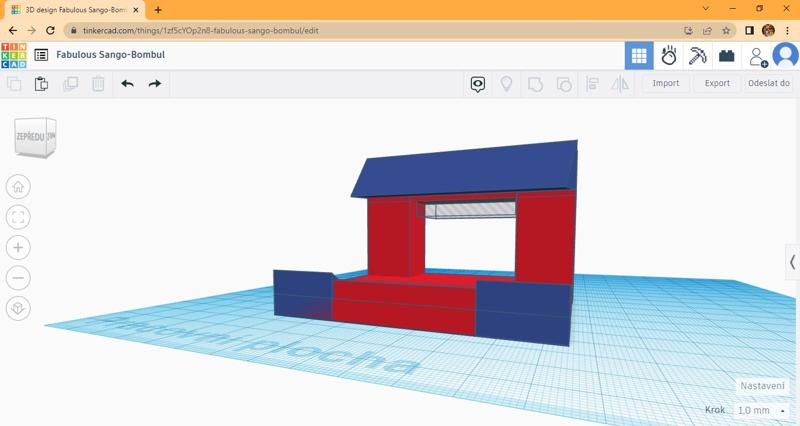Image resolution: width=800 pixels, height=426 pixels.
Task: Open the Bricks mode
Action: 727,56
